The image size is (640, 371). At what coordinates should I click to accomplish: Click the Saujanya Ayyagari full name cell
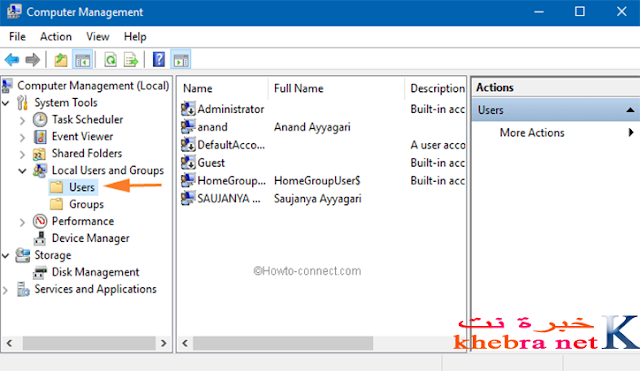pyautogui.click(x=318, y=199)
